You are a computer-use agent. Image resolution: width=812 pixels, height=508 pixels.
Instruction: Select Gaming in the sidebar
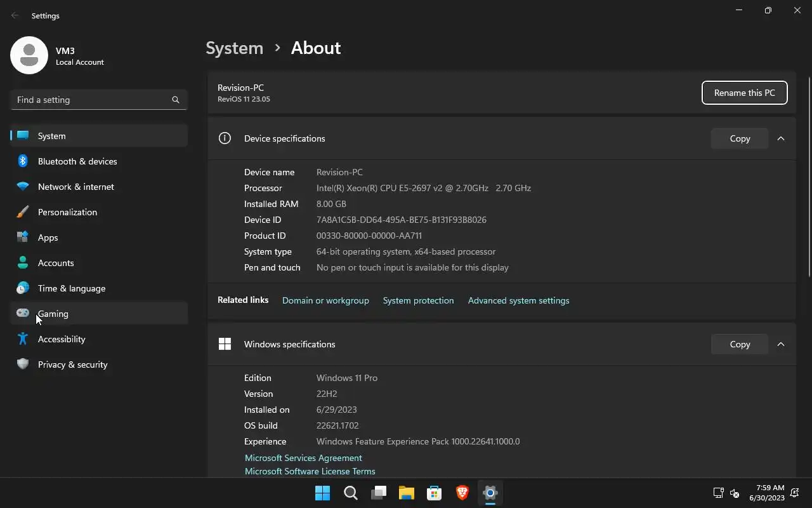coord(99,314)
